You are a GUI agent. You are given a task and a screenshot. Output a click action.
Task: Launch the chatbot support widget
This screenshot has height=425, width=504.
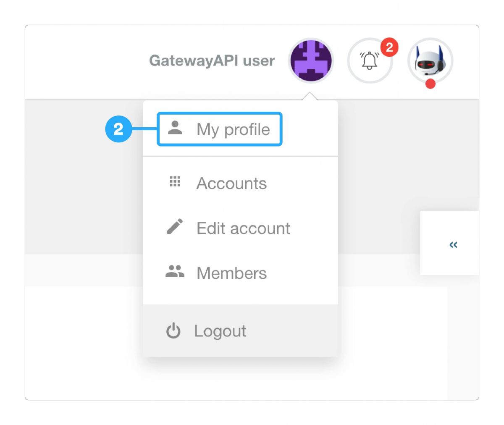429,61
